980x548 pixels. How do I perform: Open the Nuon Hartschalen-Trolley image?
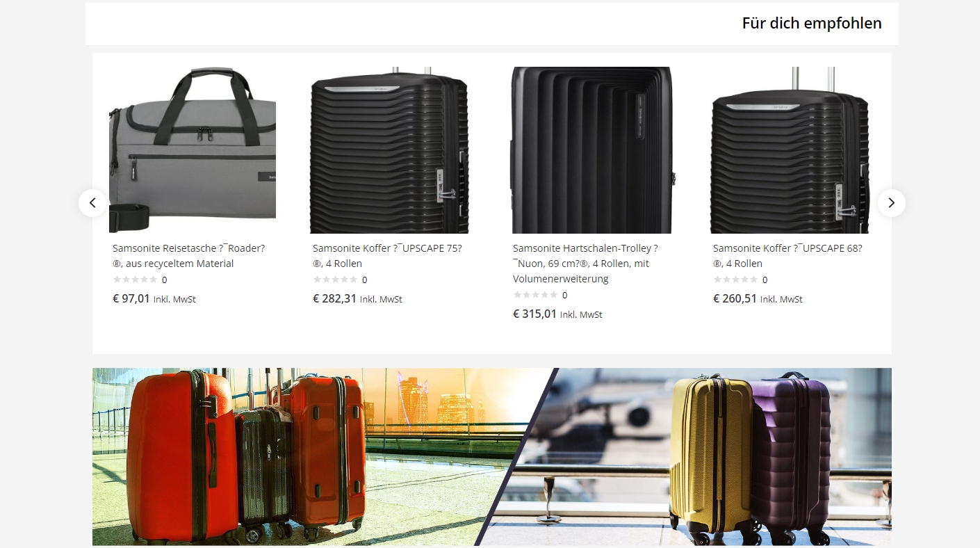coord(593,150)
